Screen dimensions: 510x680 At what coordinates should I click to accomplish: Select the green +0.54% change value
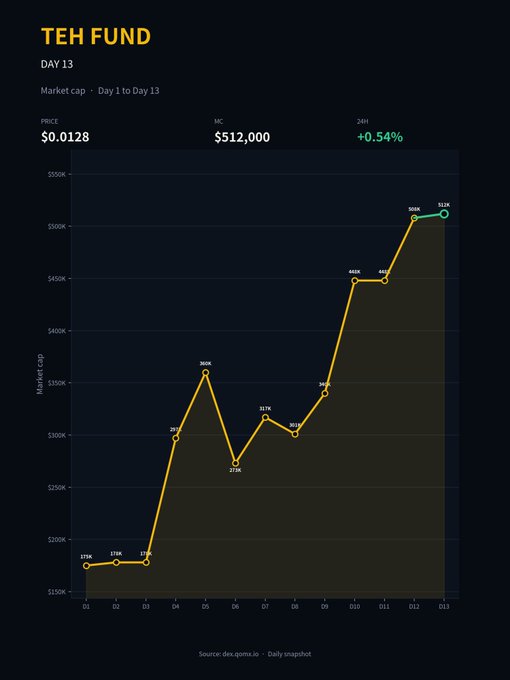pos(380,137)
